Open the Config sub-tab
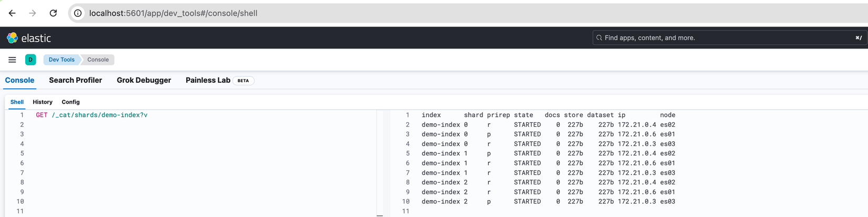868x217 pixels. click(x=70, y=102)
